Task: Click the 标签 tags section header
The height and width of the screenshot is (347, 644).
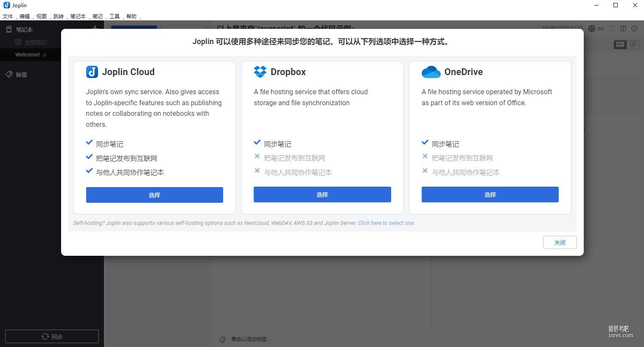Action: (21, 74)
